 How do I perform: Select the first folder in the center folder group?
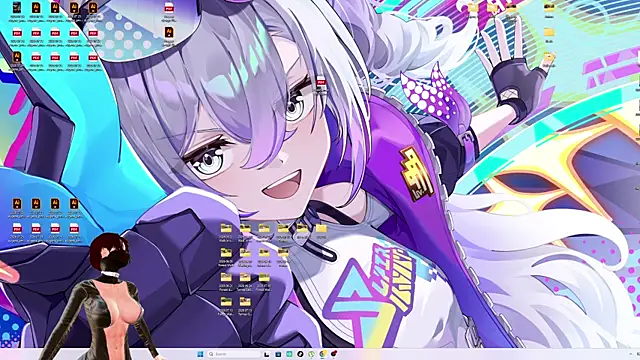226,232
